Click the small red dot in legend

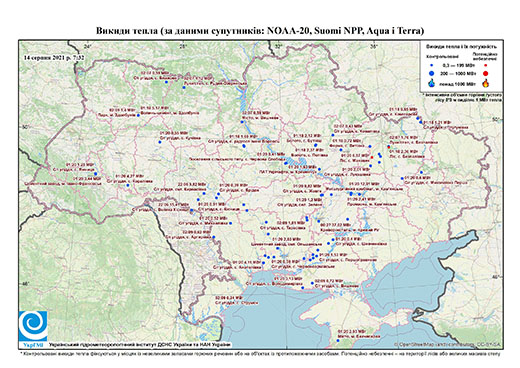pyautogui.click(x=486, y=65)
